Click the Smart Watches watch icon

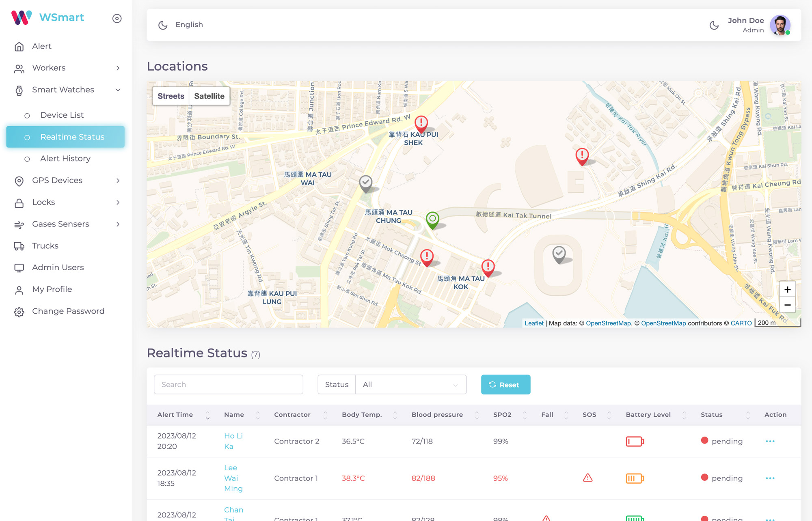[19, 90]
